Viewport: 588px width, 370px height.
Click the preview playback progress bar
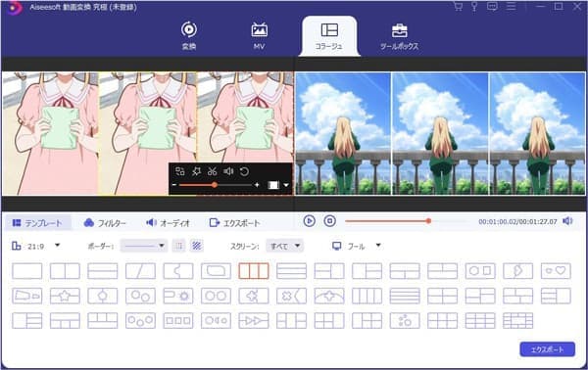click(x=406, y=221)
